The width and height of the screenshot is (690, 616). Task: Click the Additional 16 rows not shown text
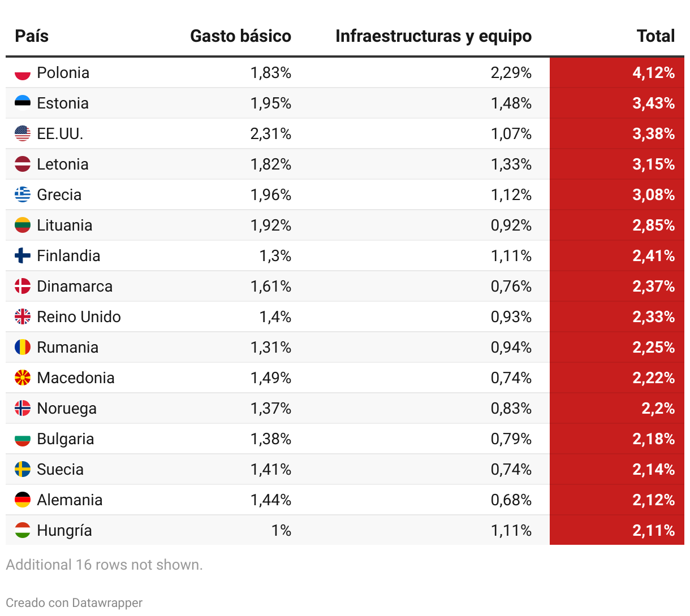tap(104, 565)
